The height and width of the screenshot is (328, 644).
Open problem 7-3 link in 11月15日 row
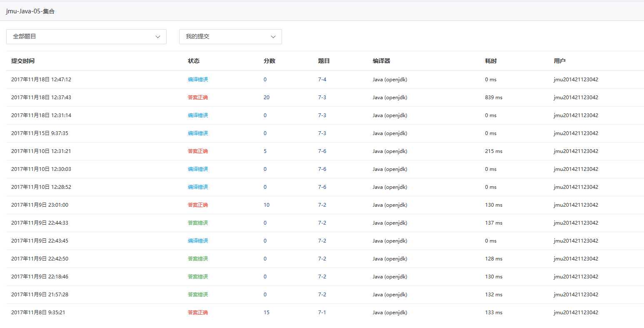322,133
